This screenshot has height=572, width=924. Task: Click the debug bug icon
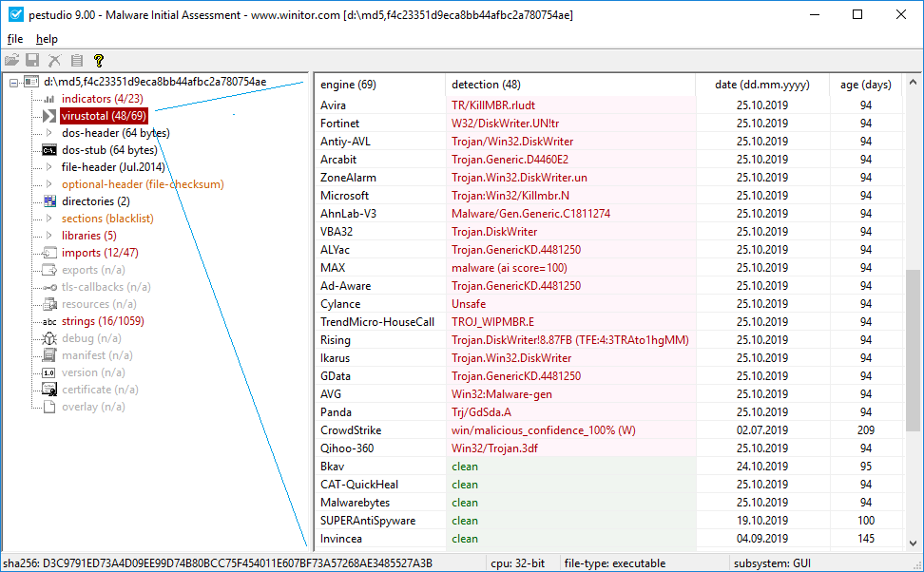click(49, 338)
